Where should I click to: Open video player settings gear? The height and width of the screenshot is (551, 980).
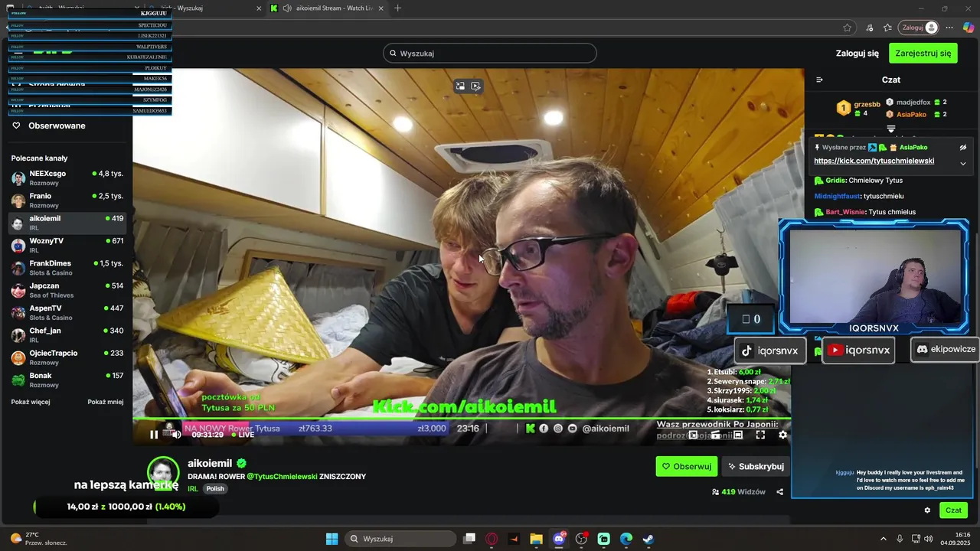782,435
